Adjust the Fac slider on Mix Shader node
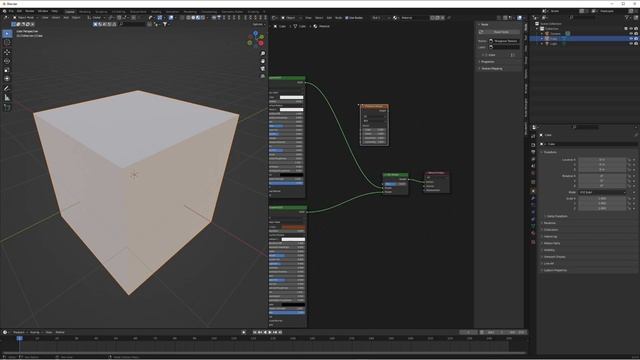This screenshot has height=360, width=640. (x=396, y=184)
